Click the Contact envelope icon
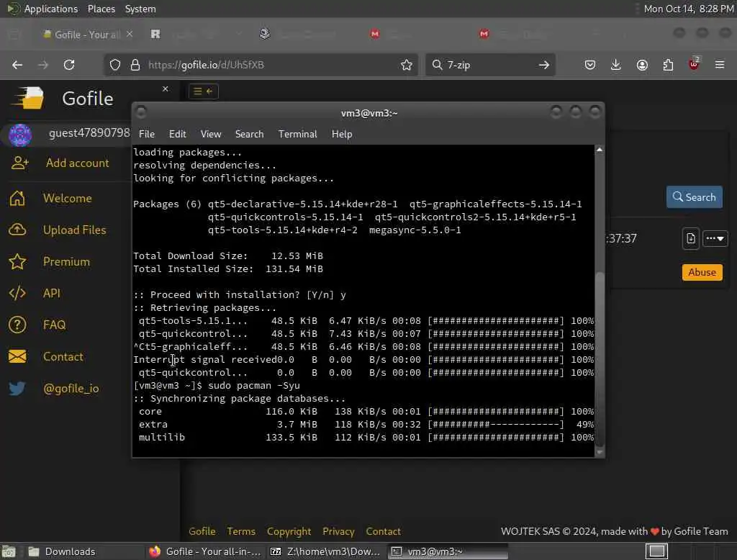 17,356
